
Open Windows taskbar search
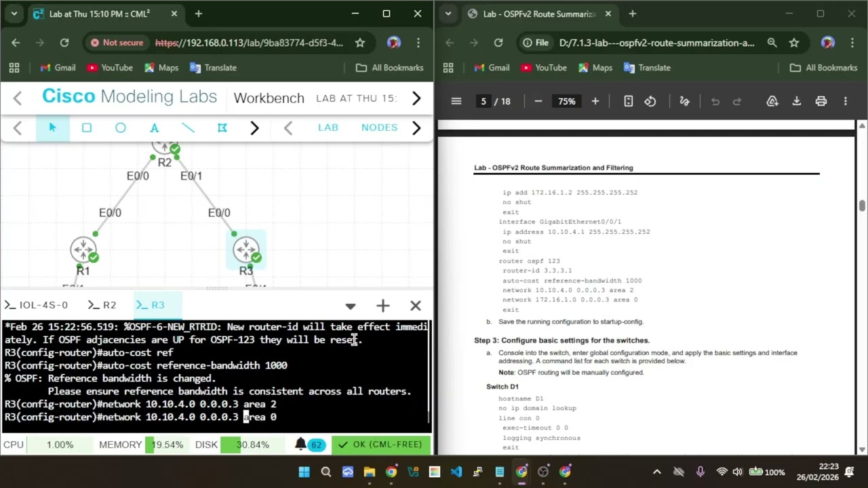coord(326,472)
